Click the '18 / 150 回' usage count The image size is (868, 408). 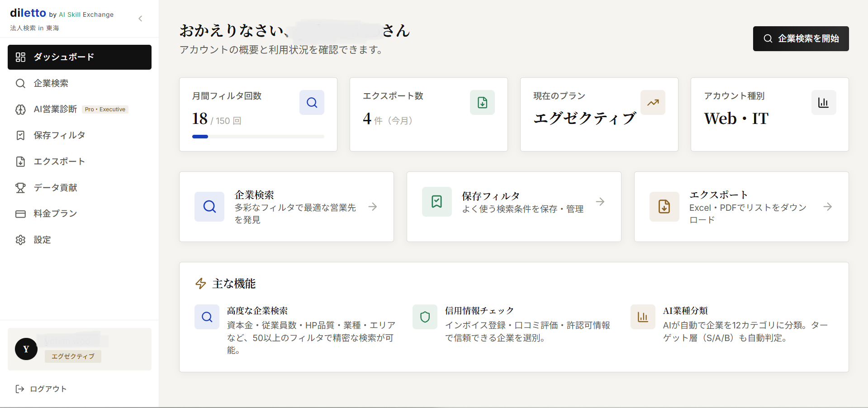pos(217,119)
